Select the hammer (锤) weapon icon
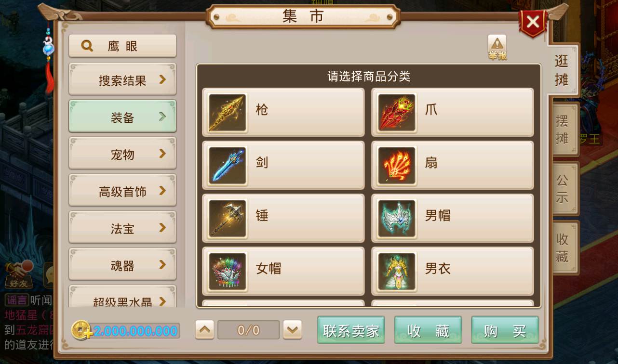Viewport: 618px width, 364px height. 228,218
